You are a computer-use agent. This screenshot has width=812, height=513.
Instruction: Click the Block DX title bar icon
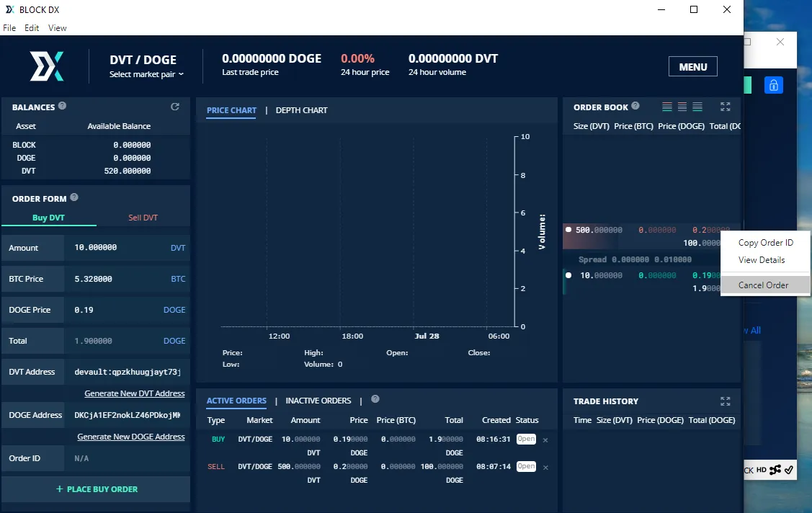[x=9, y=9]
